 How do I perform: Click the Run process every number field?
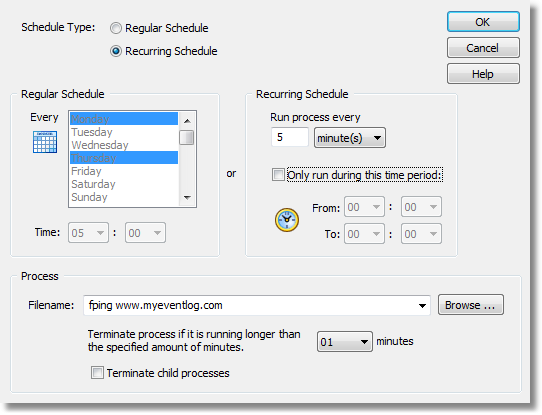pyautogui.click(x=290, y=137)
